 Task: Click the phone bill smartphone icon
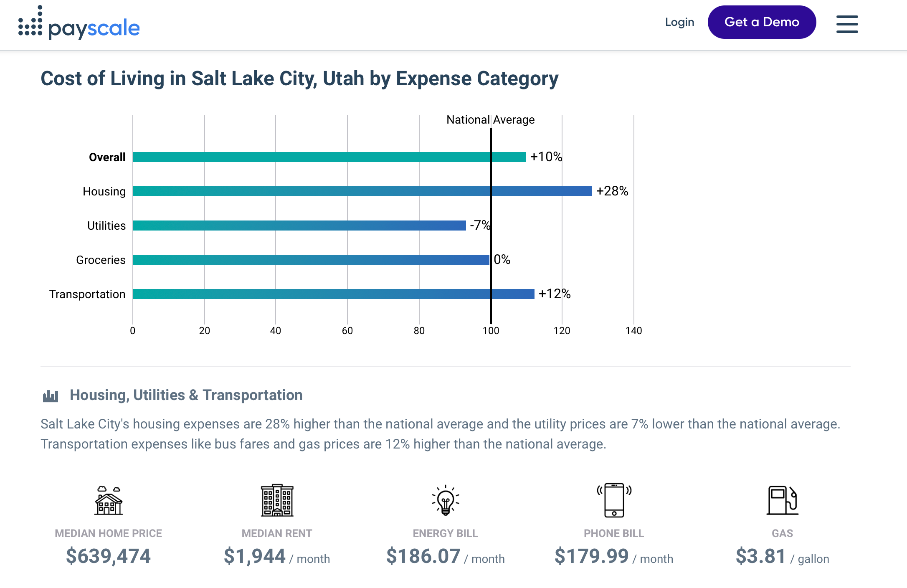[614, 500]
